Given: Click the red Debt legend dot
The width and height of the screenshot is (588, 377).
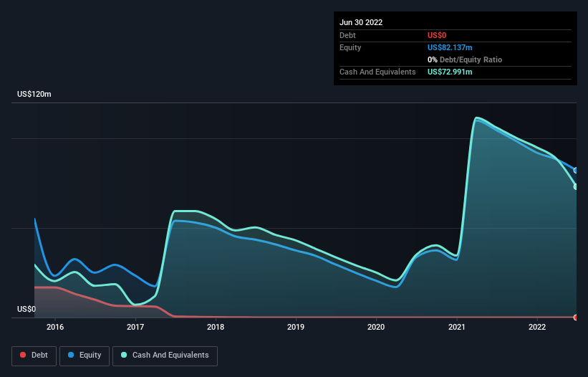Looking at the screenshot, I should pos(23,355).
